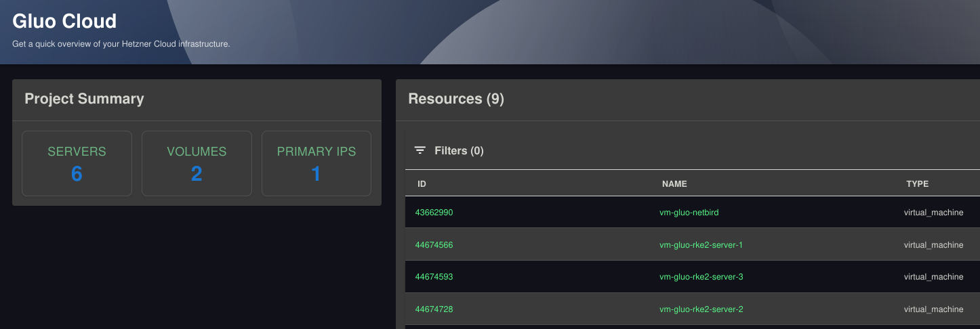Open resource ID 44674728
980x329 pixels.
[x=434, y=309]
